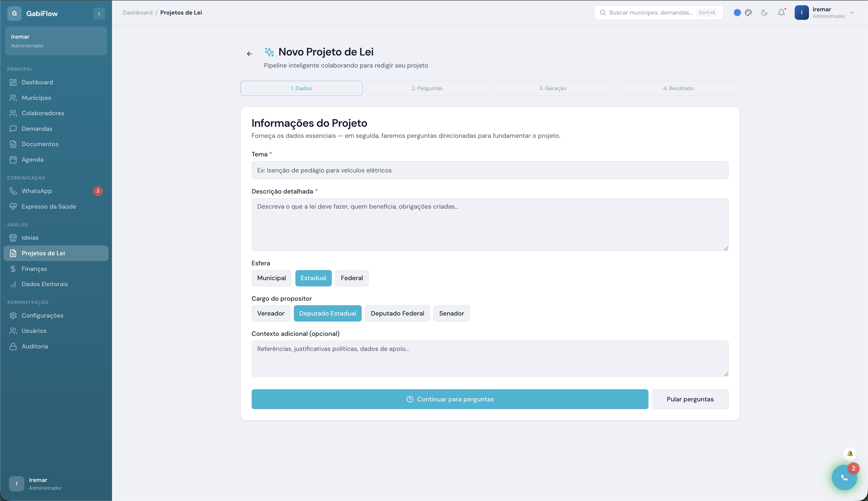The image size is (868, 501).
Task: Click the floating yellow bell button
Action: (850, 454)
